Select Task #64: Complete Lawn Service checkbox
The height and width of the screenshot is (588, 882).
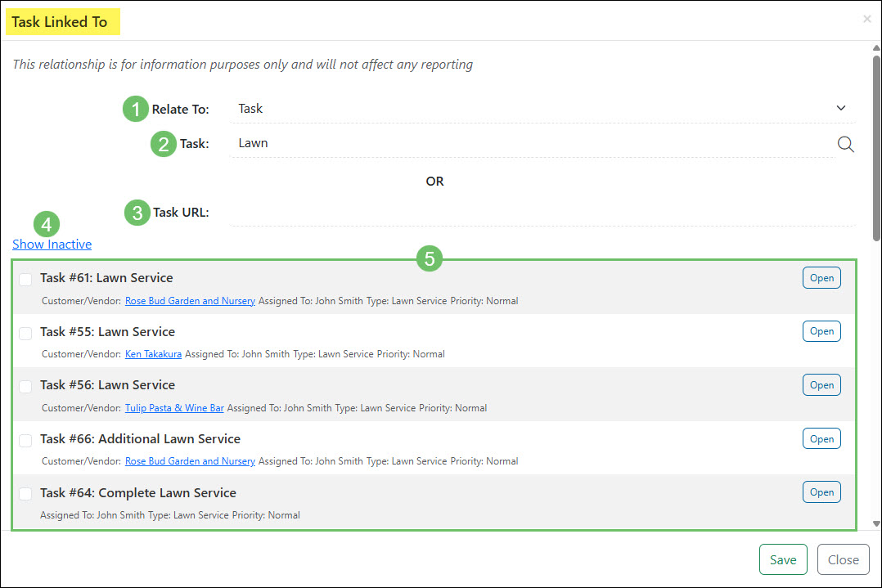pyautogui.click(x=25, y=493)
